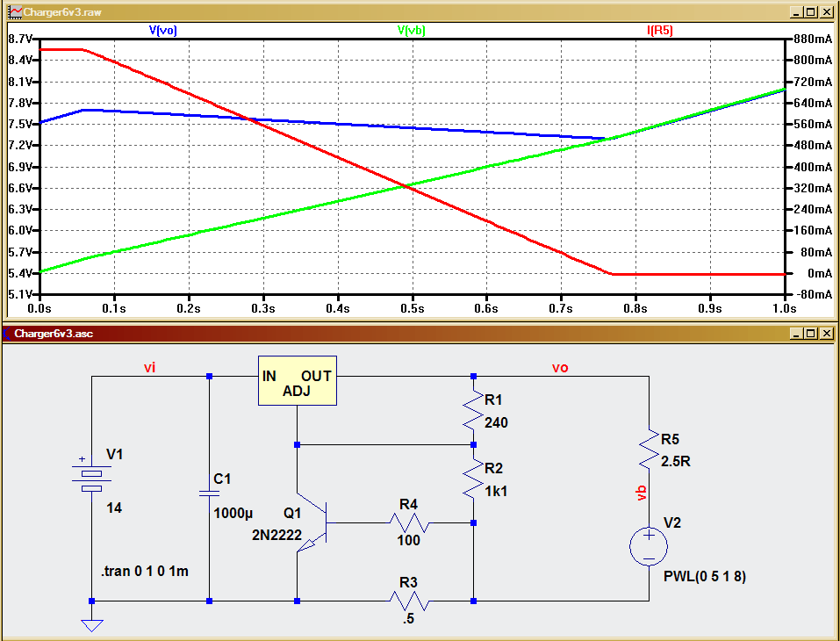840x641 pixels.
Task: Click the IN OUT ADJ regulator block
Action: pos(298,380)
